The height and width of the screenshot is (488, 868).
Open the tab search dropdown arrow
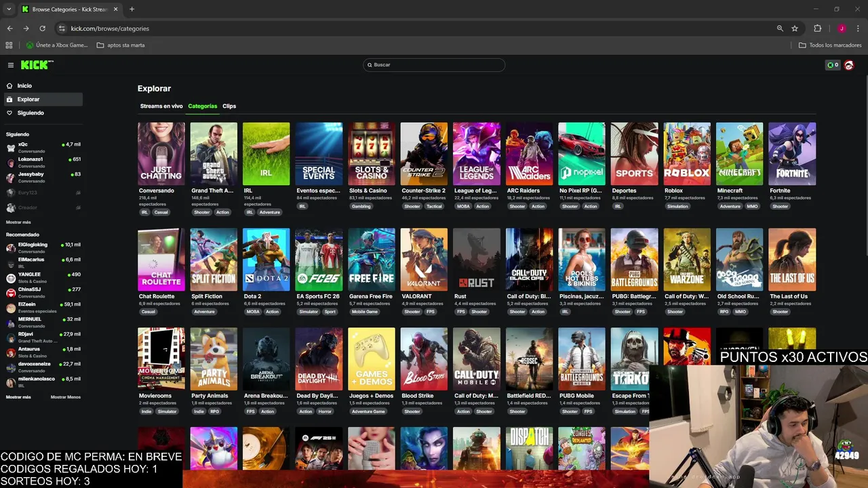[x=9, y=9]
